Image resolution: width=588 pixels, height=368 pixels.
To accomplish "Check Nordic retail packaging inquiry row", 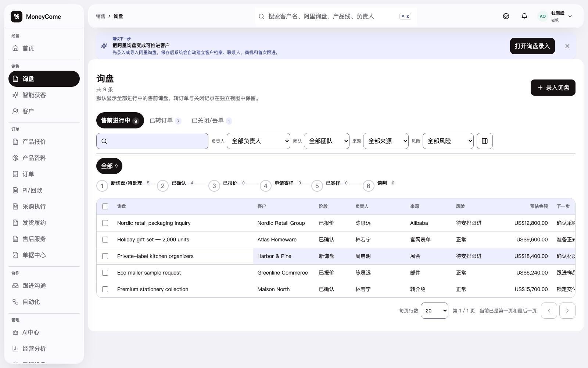I will point(105,223).
